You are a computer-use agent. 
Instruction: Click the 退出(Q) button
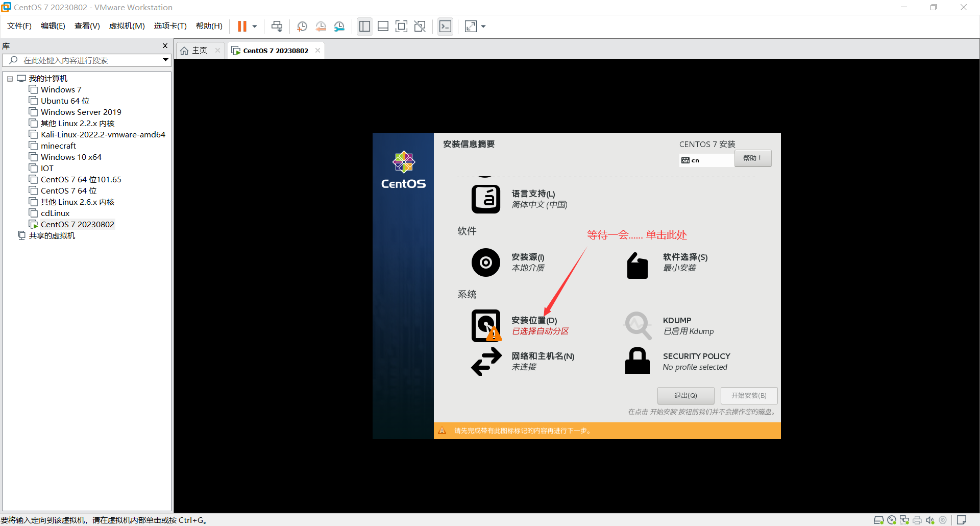click(x=685, y=396)
